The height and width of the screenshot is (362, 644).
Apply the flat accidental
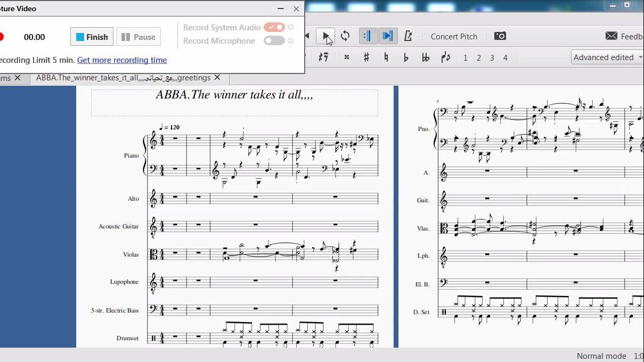click(406, 57)
